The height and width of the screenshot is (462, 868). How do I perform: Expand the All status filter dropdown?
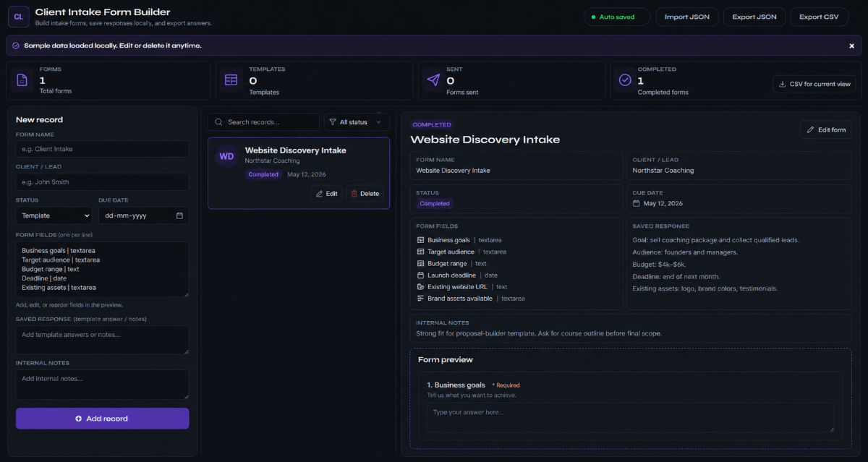point(357,122)
